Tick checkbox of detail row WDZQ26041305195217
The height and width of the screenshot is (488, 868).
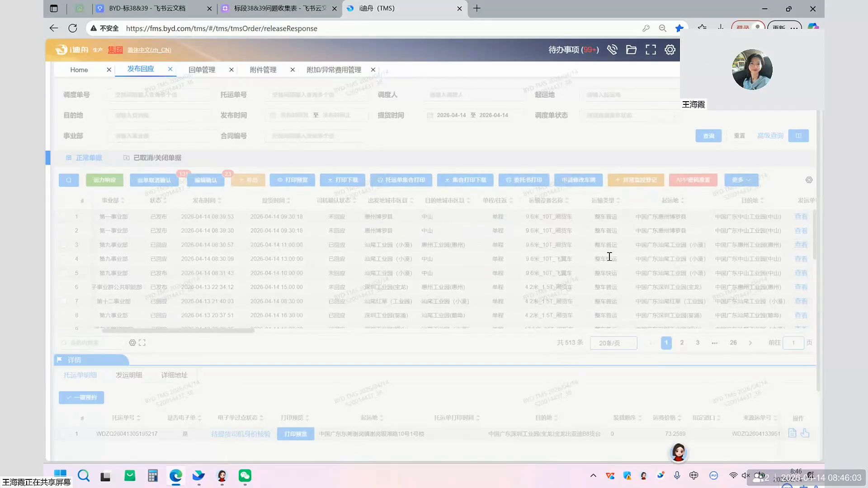click(x=64, y=434)
